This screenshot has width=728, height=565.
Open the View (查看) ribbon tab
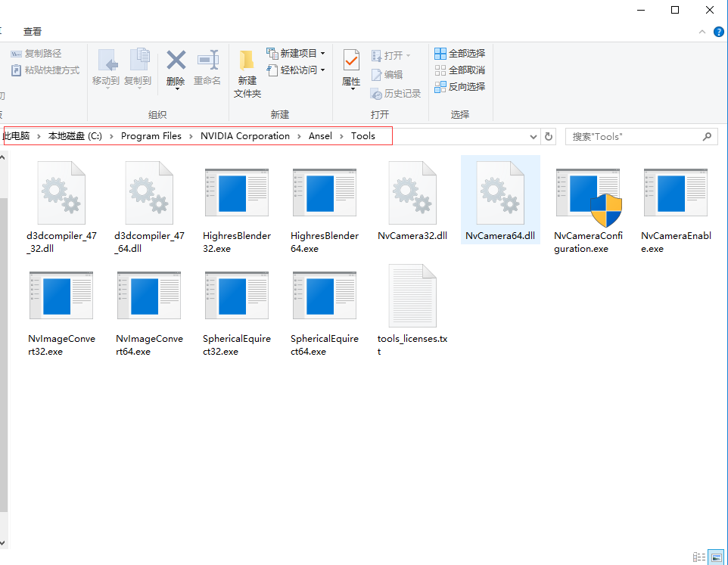click(33, 32)
